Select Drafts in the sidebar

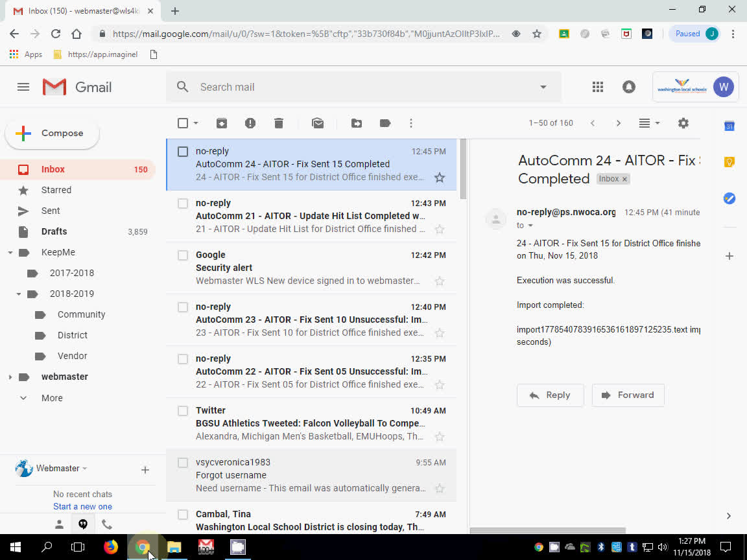[54, 231]
